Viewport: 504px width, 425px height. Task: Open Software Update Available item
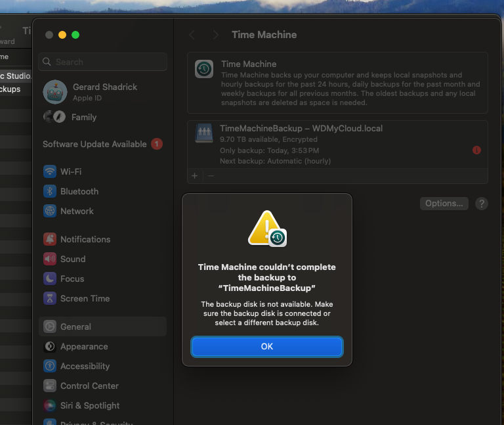pyautogui.click(x=102, y=144)
